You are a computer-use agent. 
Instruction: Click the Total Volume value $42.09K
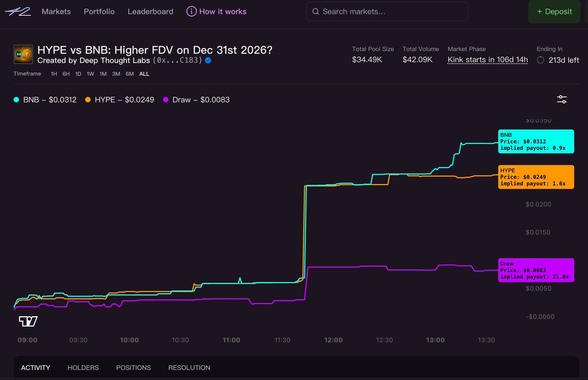417,60
